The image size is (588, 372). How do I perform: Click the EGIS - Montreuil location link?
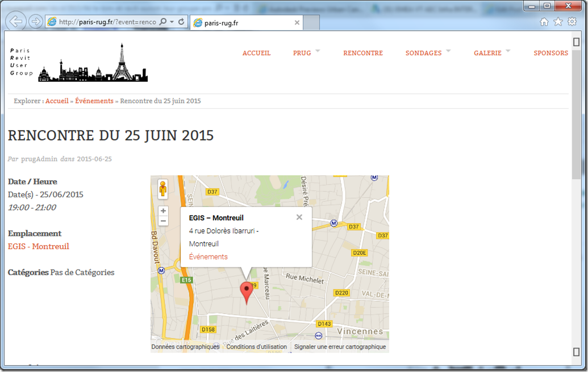point(39,246)
